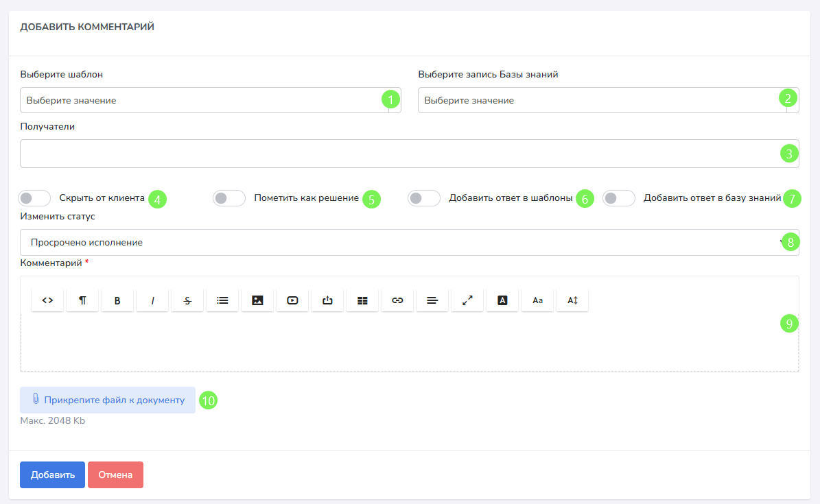Image resolution: width=820 pixels, height=504 pixels.
Task: Click the 'Получатели' input field
Action: (x=398, y=154)
